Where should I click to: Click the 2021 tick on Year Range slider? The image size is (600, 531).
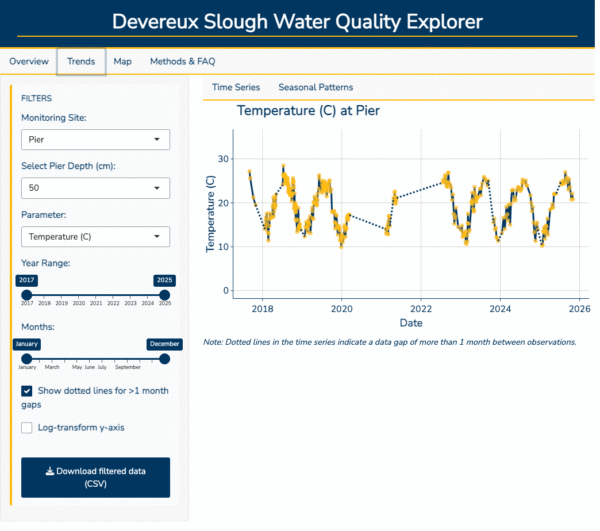click(x=96, y=303)
